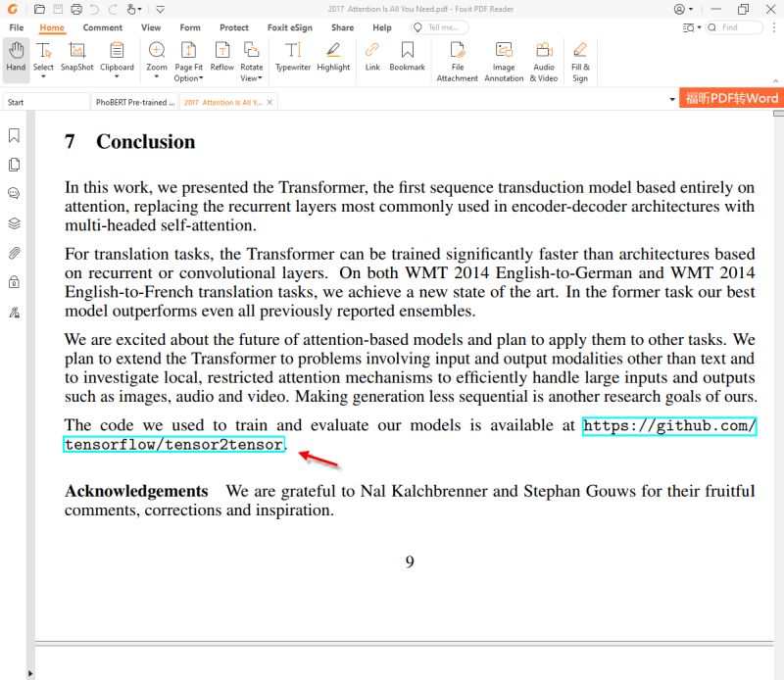Viewport: 784px width, 680px height.
Task: Switch to the Start tab
Action: point(46,102)
